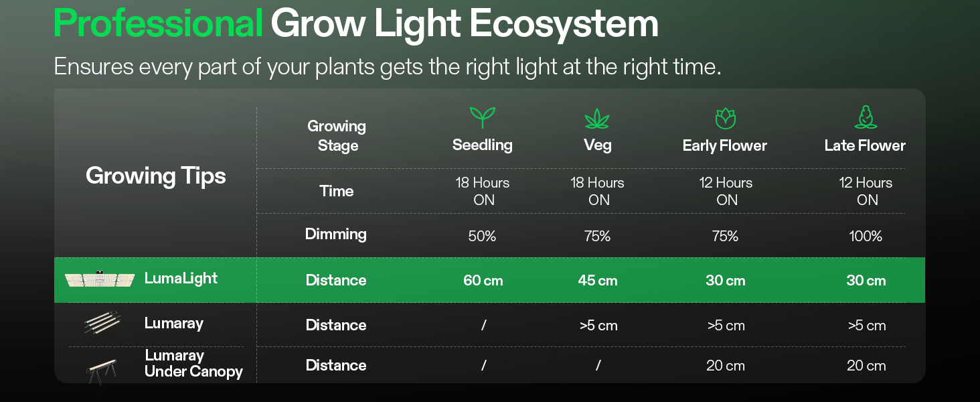Click the Veg leaf icon

coord(597,119)
